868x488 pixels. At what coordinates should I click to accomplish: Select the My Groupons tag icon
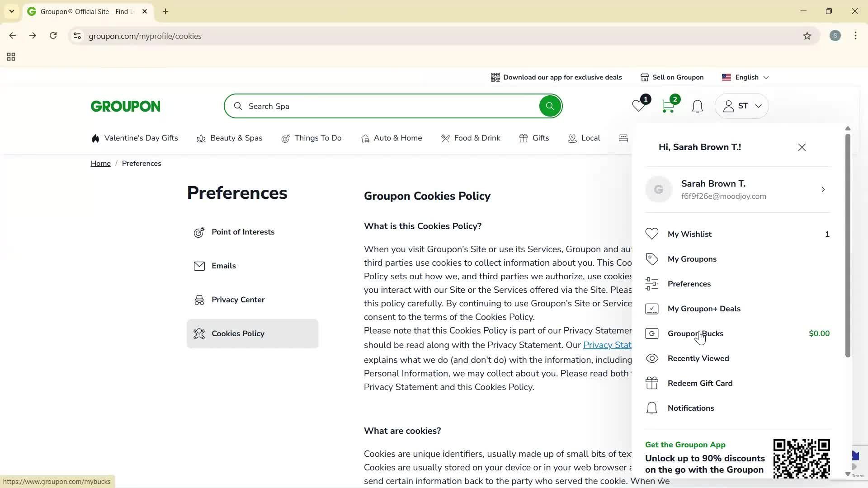pos(652,258)
